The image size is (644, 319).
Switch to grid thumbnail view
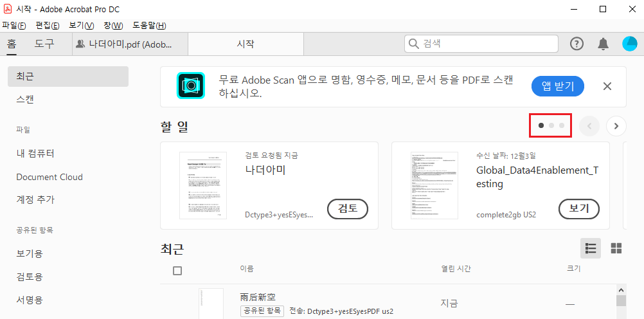click(x=616, y=248)
